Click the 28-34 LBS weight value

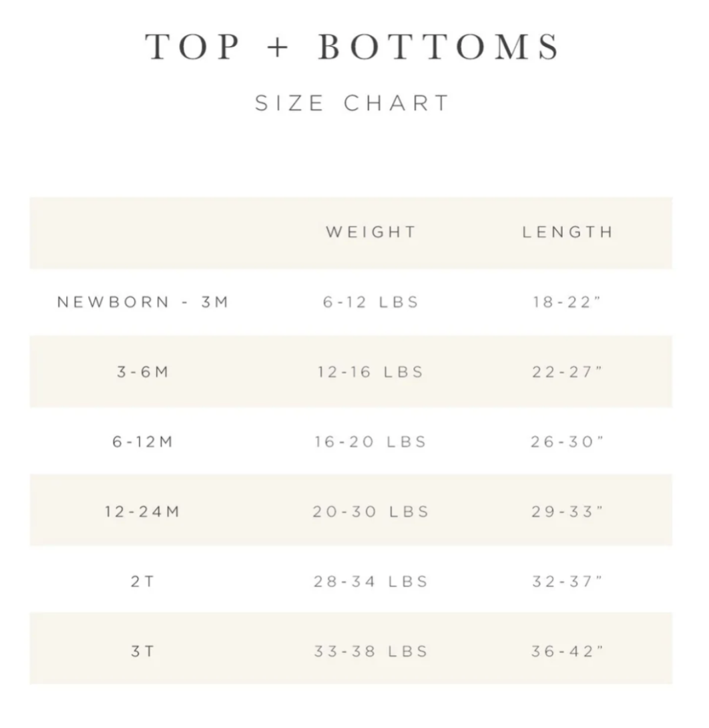coord(371,582)
